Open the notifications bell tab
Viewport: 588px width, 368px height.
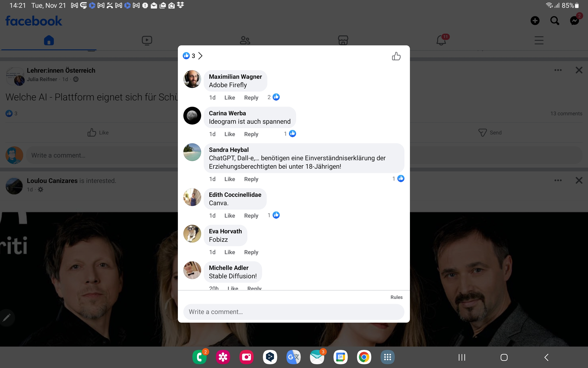[x=441, y=40]
